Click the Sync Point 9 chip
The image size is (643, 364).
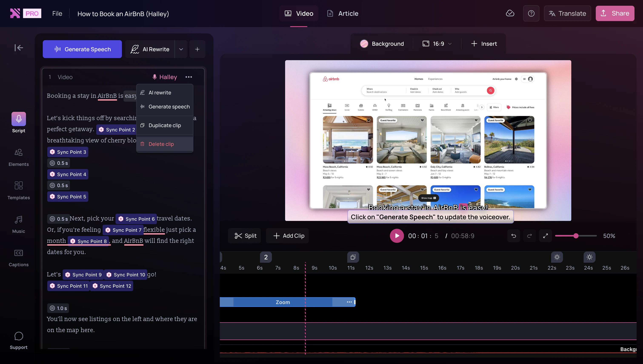(83, 274)
